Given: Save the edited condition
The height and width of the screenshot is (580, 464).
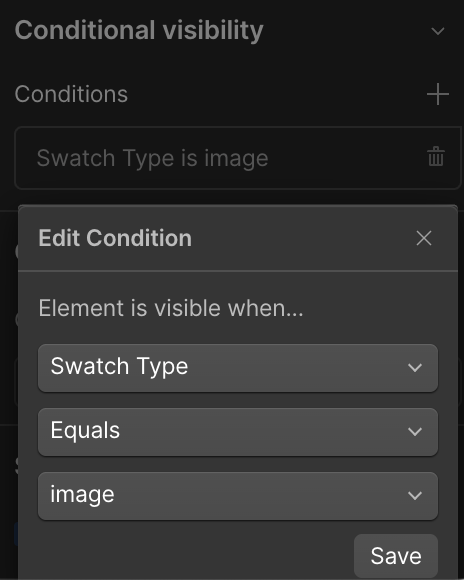Looking at the screenshot, I should [396, 556].
